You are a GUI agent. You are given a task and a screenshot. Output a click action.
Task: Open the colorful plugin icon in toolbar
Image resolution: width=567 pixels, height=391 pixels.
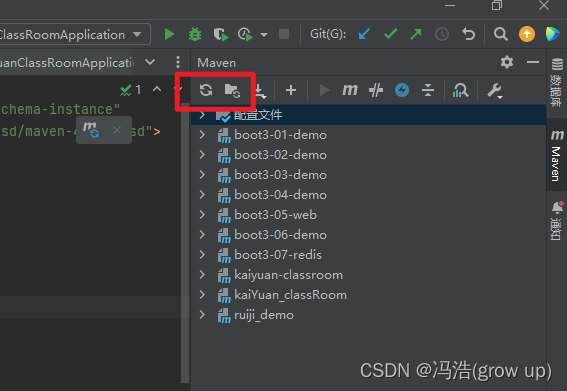coord(552,34)
